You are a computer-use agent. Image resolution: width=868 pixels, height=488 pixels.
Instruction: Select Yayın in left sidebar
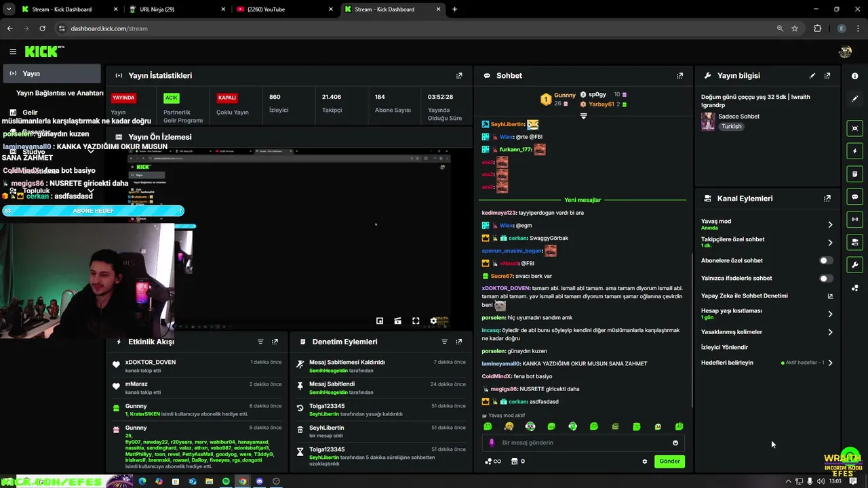51,73
